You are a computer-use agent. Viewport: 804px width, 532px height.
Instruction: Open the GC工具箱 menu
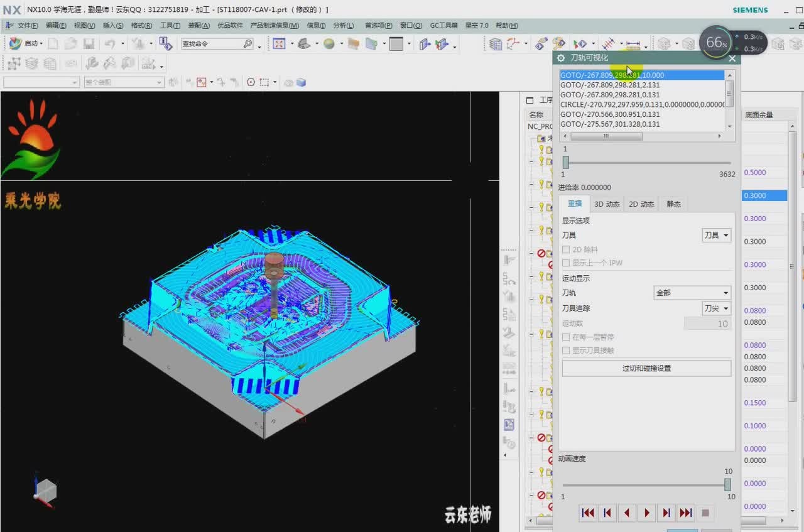(444, 25)
